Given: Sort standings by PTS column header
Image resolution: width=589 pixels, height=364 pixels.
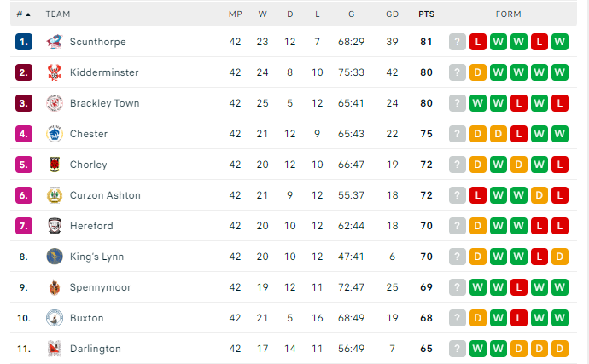Looking at the screenshot, I should tap(426, 14).
